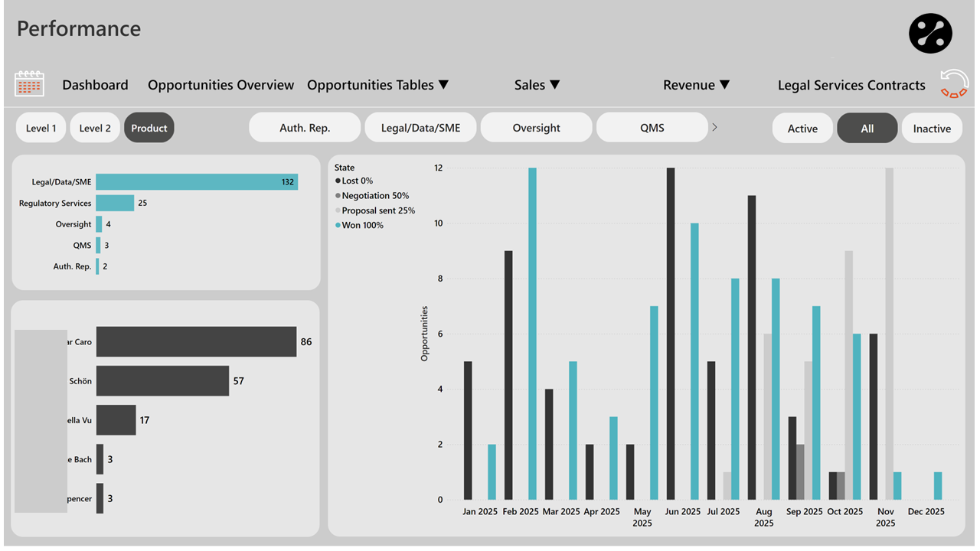
Task: Click the Legal/Data/SME bar showing 132
Action: (196, 182)
